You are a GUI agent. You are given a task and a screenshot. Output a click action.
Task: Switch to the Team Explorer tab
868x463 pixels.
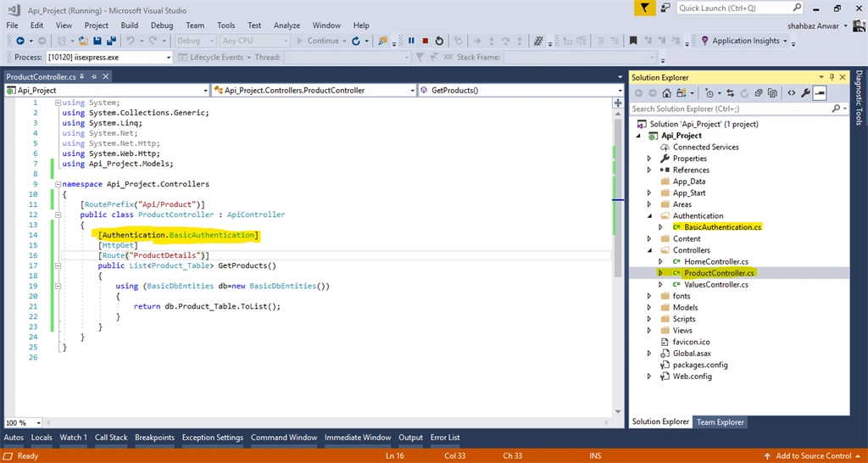pos(720,422)
